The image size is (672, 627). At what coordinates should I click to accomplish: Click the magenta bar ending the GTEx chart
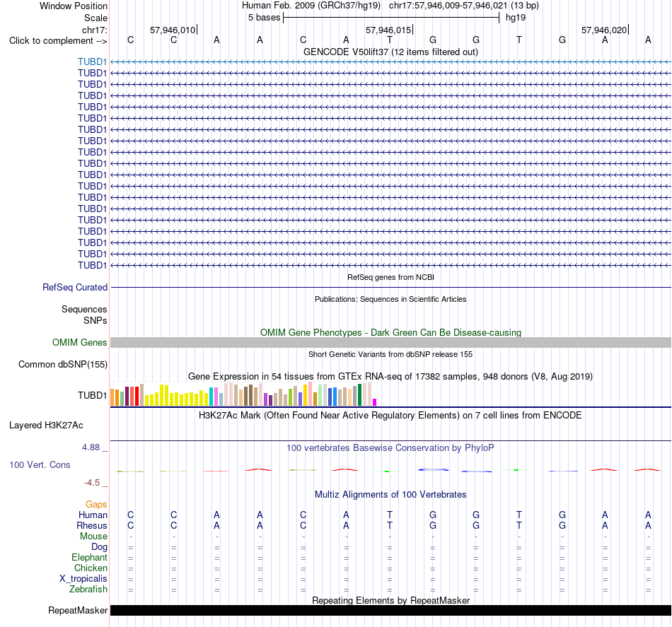(x=375, y=402)
